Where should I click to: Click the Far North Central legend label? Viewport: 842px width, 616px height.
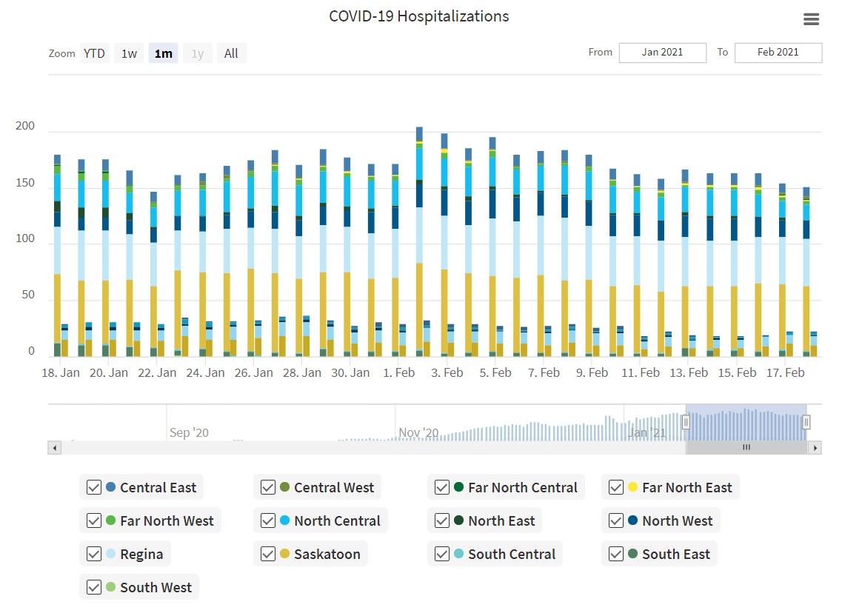(523, 488)
